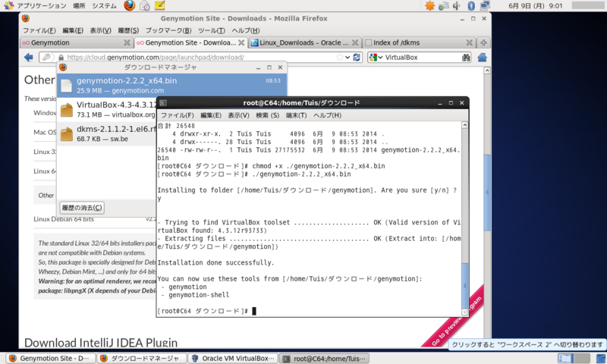Open the 場所 menu in the top panel
The height and width of the screenshot is (364, 607).
click(79, 5)
